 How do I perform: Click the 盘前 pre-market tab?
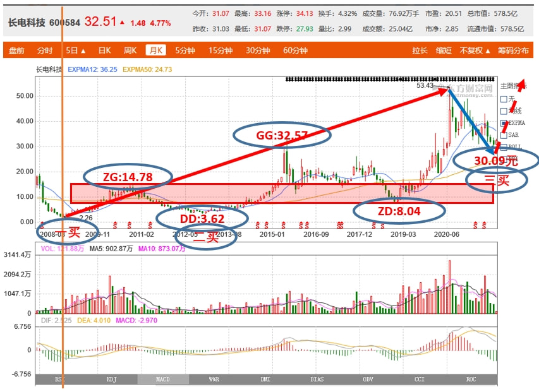click(x=17, y=50)
